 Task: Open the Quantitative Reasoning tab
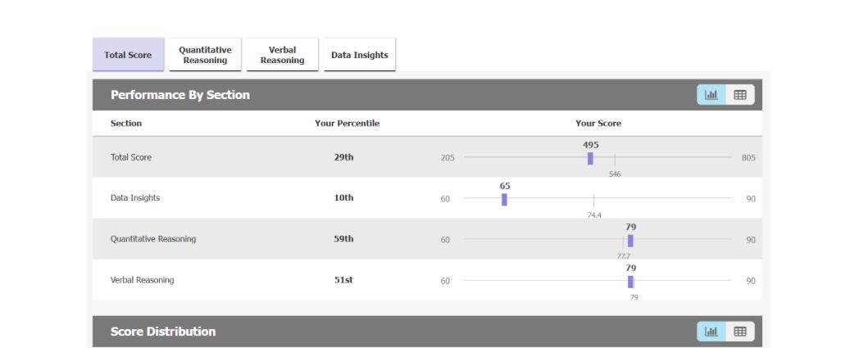click(205, 55)
